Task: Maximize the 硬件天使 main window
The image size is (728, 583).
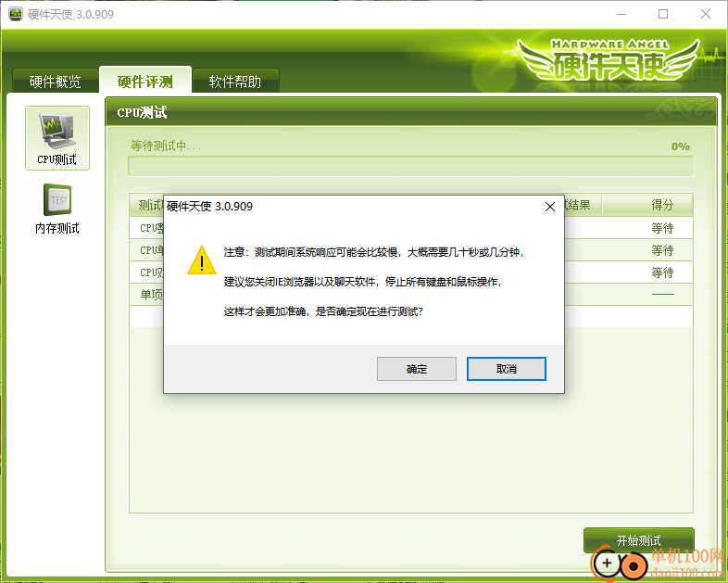Action: pos(663,14)
